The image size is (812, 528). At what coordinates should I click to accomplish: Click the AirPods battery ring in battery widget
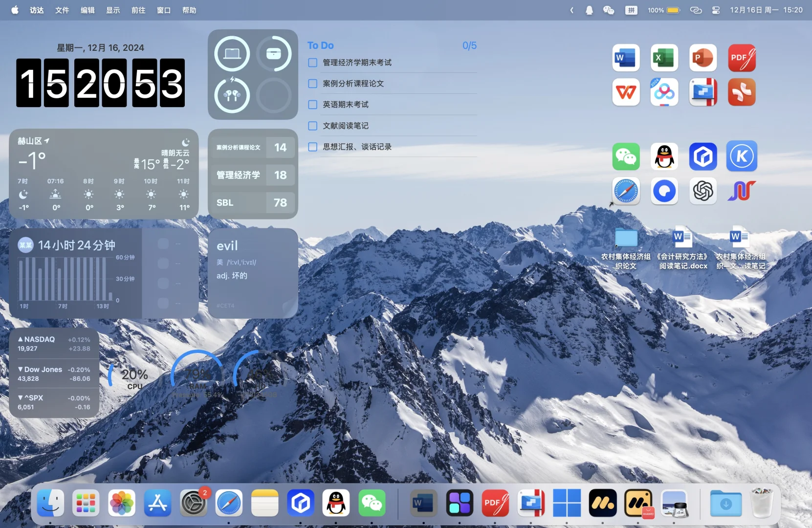(x=232, y=95)
